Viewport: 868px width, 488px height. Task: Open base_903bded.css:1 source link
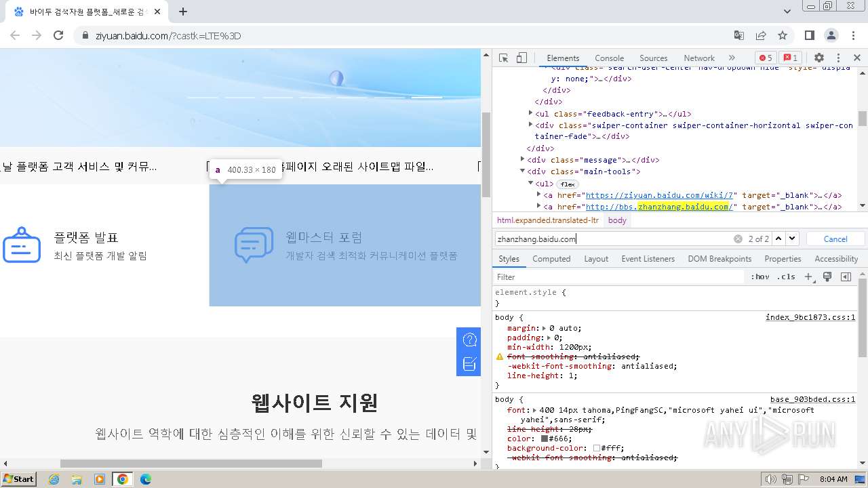click(813, 400)
